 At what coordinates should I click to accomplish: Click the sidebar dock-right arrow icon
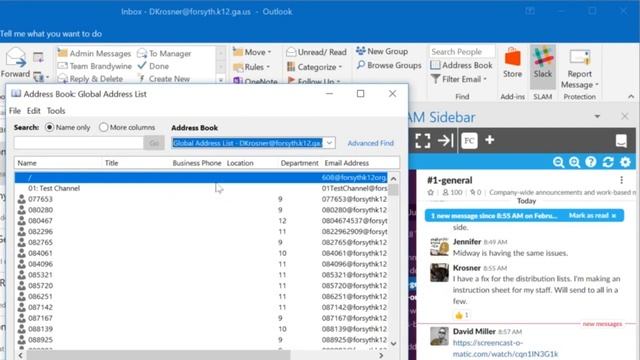pyautogui.click(x=445, y=140)
